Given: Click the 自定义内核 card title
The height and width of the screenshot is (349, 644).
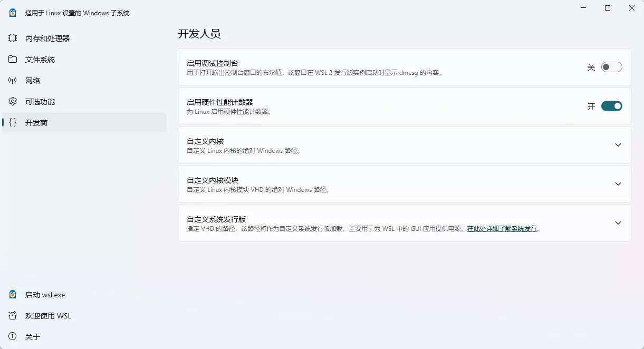Looking at the screenshot, I should pos(205,141).
